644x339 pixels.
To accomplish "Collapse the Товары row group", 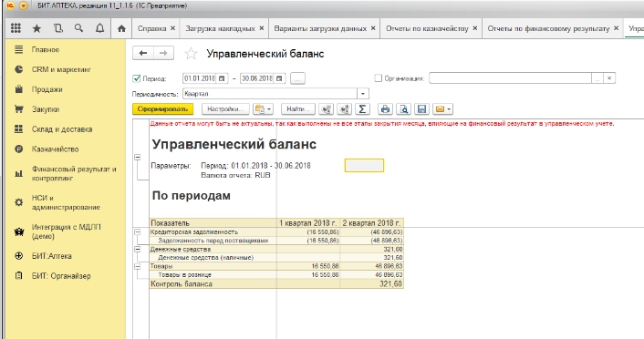I will [x=138, y=266].
